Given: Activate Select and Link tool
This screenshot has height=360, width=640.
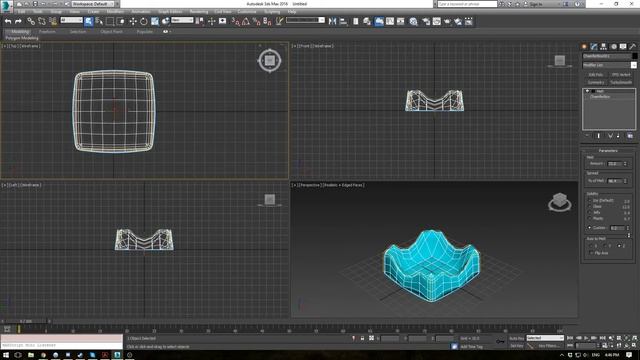Looking at the screenshot, I should click(x=31, y=21).
